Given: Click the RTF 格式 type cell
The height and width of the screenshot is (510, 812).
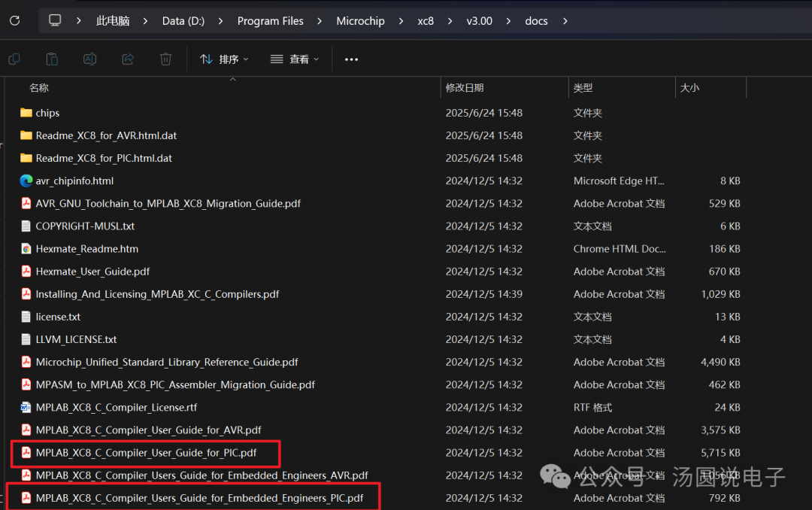Looking at the screenshot, I should click(x=593, y=408).
